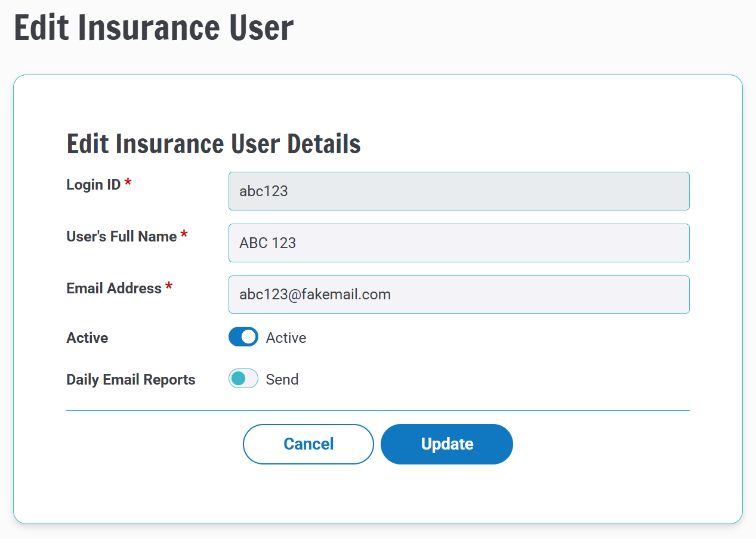756x539 pixels.
Task: Click the Edit Insurance User Details title
Action: (213, 143)
